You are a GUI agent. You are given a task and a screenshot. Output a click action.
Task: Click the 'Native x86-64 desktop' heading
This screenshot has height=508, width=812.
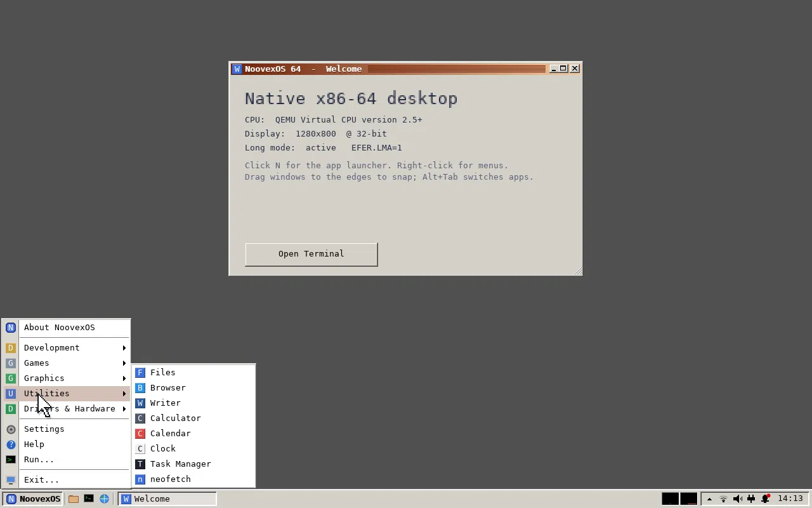(x=351, y=98)
